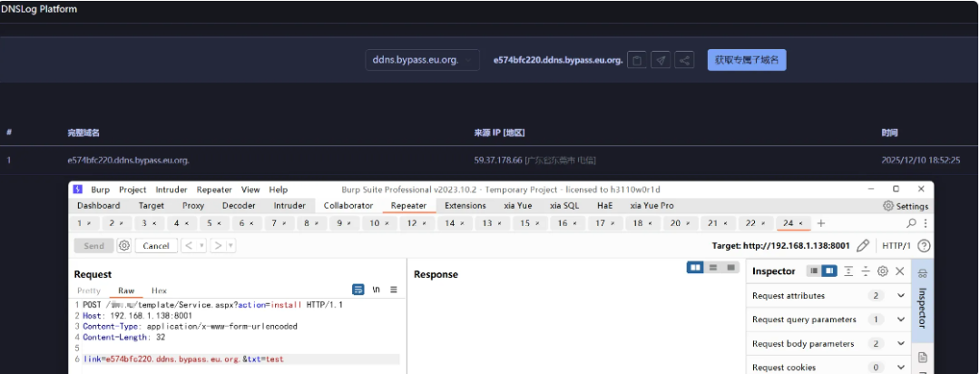
Task: Add a new Repeater tab with plus
Action: tap(821, 223)
